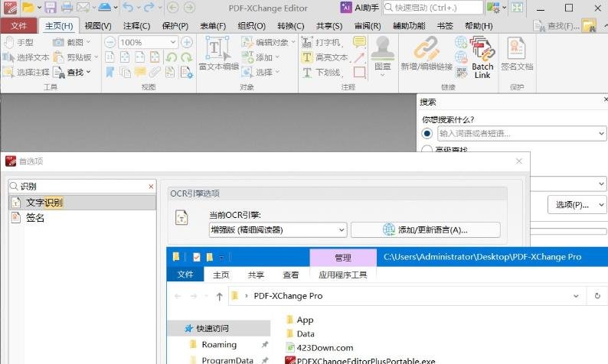Viewport: 608px width, 364px height.
Task: Click the Print icon in quick toolbar
Action: [x=67, y=8]
